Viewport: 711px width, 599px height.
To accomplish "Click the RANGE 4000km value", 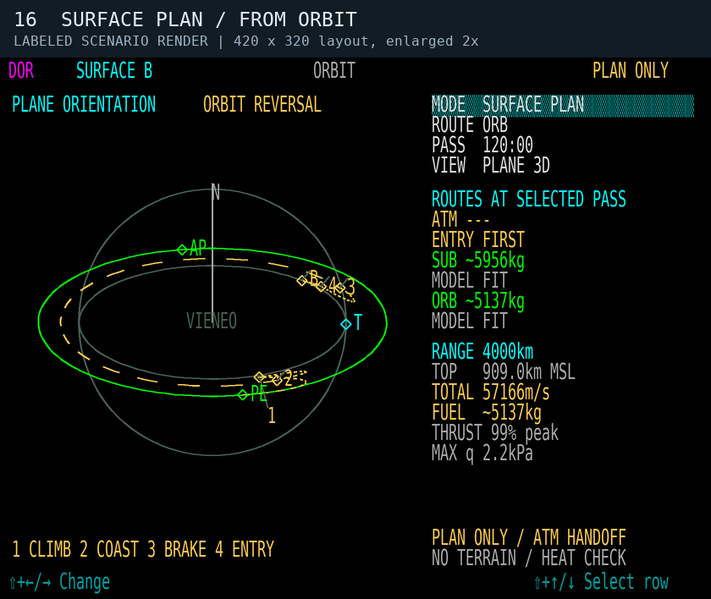I will [x=482, y=352].
